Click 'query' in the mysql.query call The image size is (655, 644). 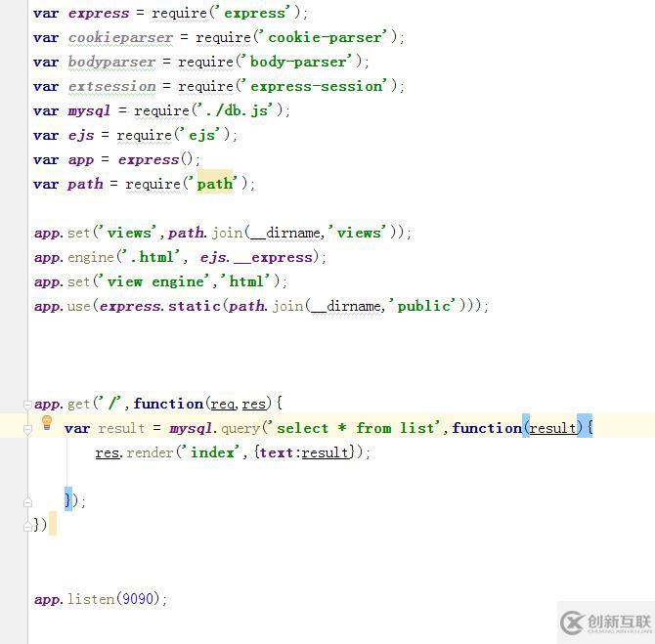[240, 429]
